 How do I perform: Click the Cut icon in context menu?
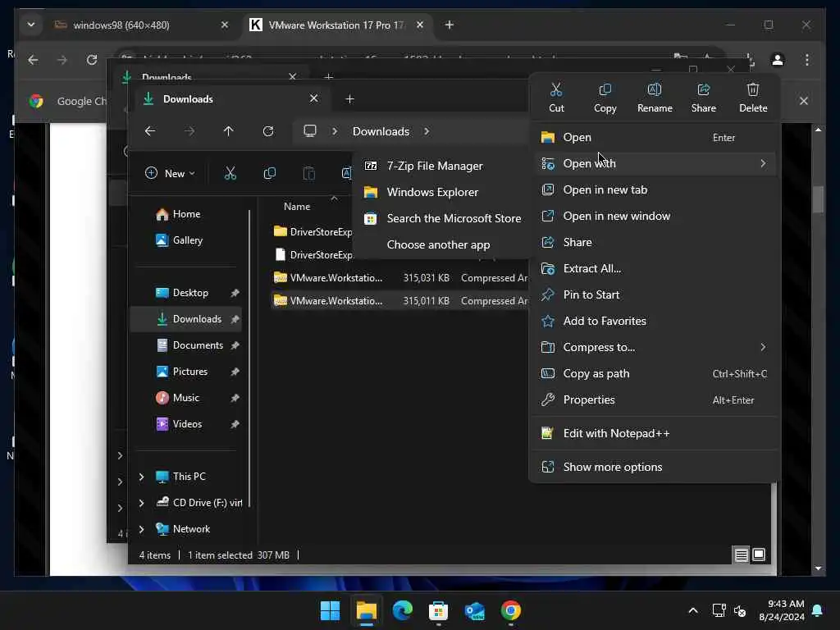pos(556,90)
